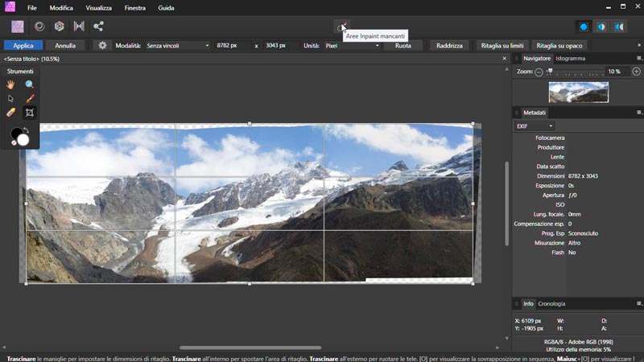Screen dimensions: 644x362
Task: Click the Strumenti panel title
Action: 20,71
